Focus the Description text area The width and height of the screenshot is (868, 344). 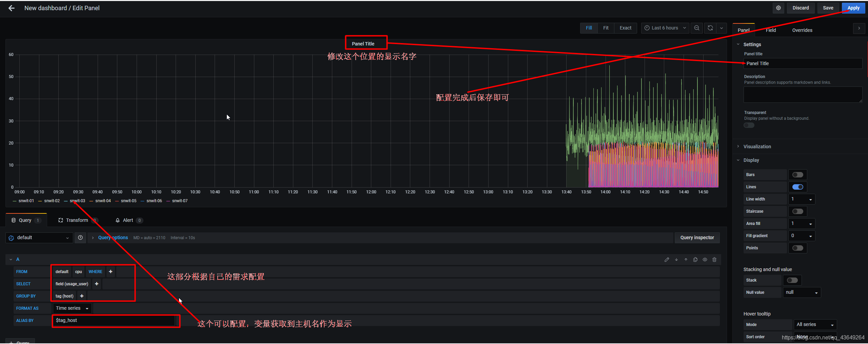803,95
